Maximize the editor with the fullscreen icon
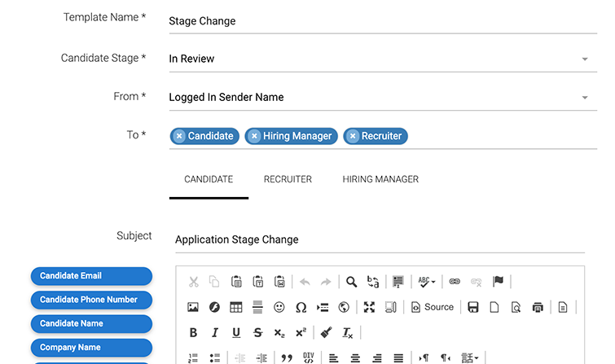This screenshot has height=364, width=615. [x=369, y=307]
